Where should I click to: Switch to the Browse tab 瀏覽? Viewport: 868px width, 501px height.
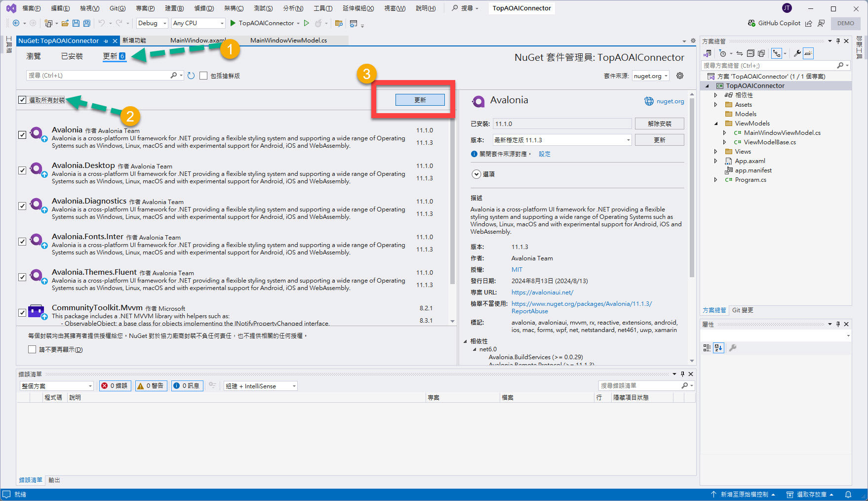tap(34, 56)
